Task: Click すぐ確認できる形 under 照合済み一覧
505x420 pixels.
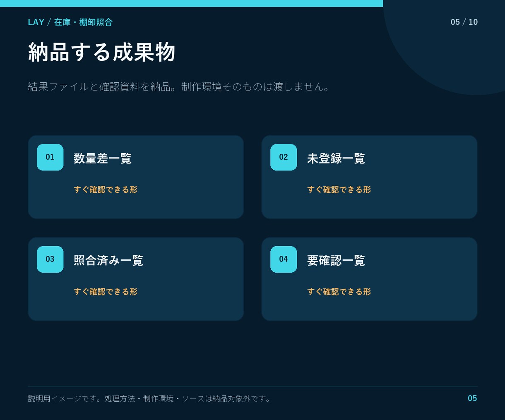Action: [x=106, y=292]
